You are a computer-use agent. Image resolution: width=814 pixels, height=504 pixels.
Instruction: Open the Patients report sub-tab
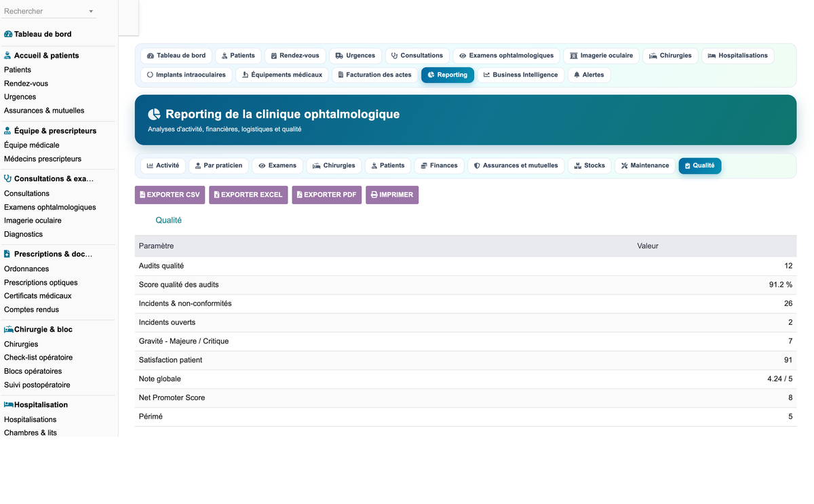(387, 166)
